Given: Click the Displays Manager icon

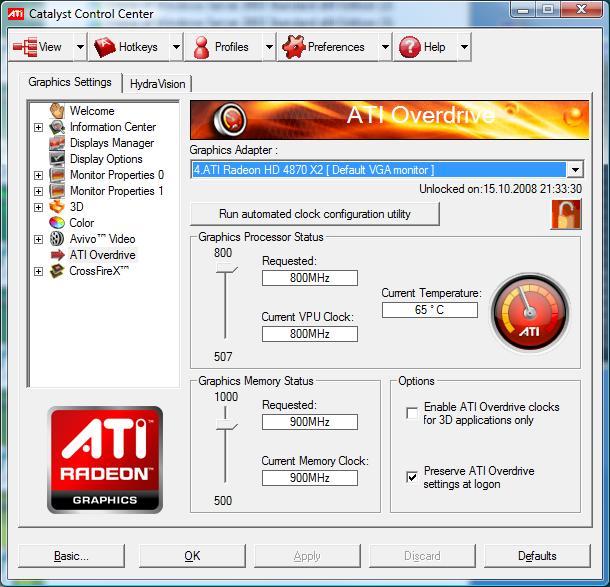Looking at the screenshot, I should 57,143.
